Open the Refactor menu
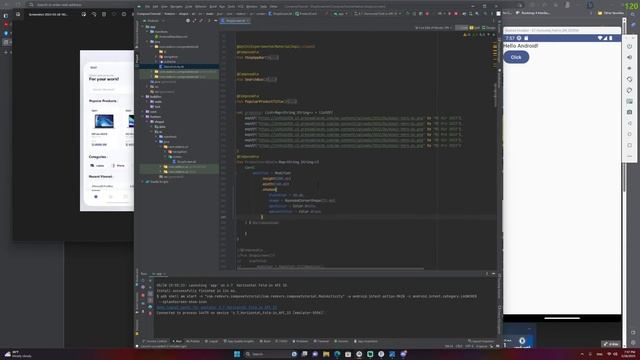 pos(201,7)
